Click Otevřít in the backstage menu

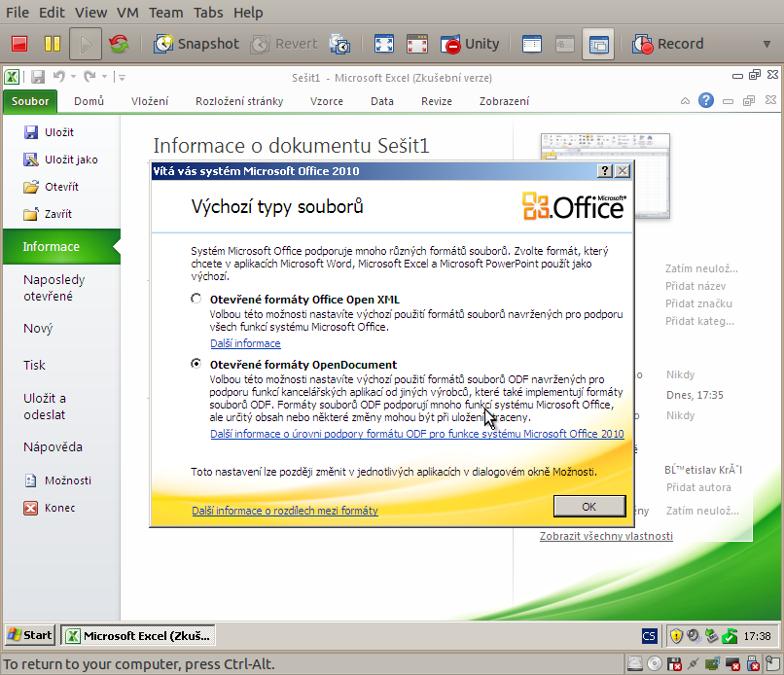coord(51,187)
